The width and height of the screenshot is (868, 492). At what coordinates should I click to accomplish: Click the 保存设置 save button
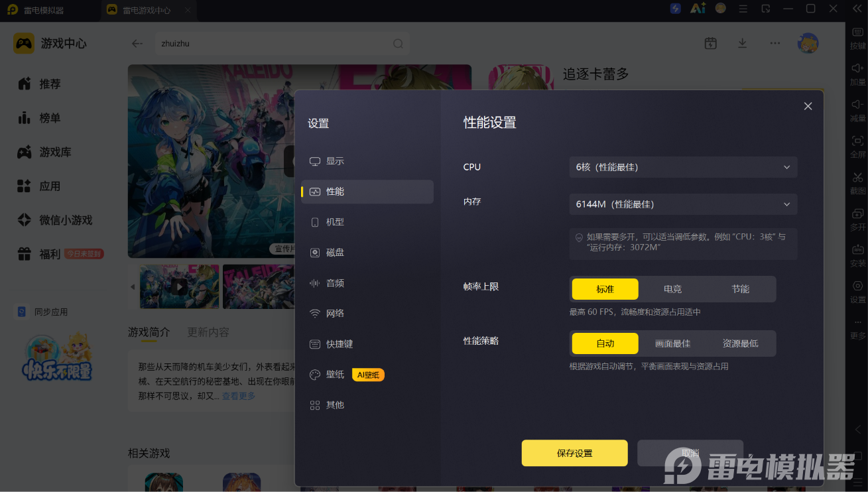click(x=574, y=453)
